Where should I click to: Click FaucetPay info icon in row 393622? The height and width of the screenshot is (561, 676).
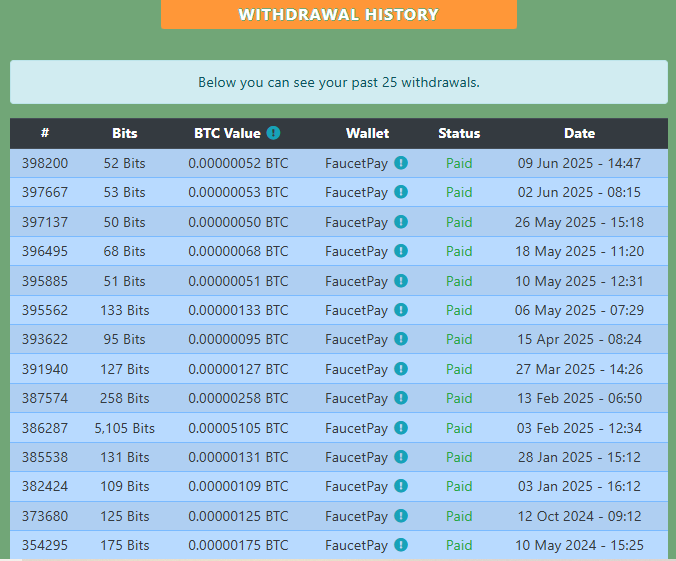point(401,339)
